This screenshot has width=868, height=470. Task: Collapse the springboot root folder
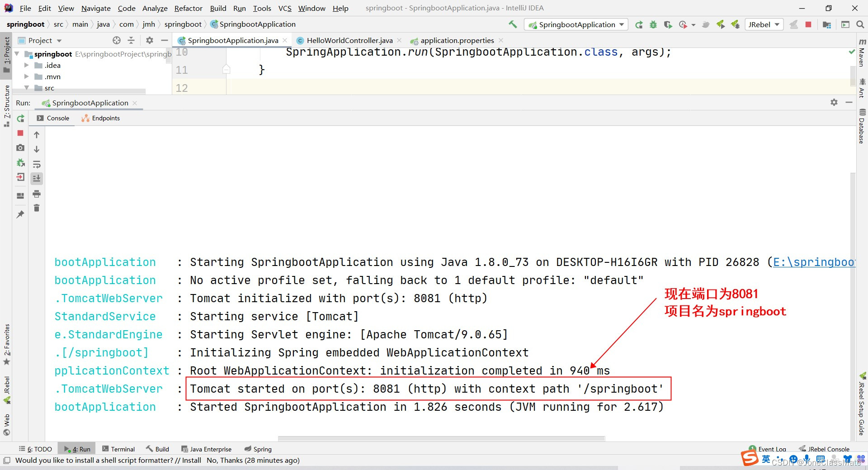[x=17, y=54]
